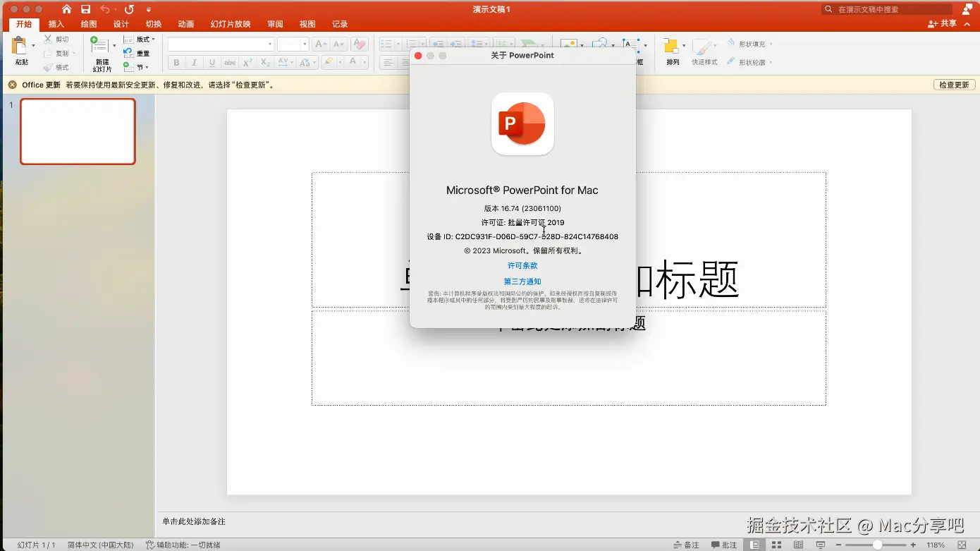Click the text highlight color pen
Viewport: 980px width, 551px height.
[x=328, y=63]
